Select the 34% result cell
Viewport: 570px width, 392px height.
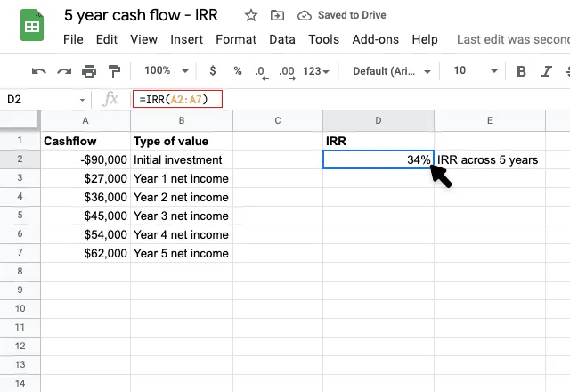[x=379, y=159]
